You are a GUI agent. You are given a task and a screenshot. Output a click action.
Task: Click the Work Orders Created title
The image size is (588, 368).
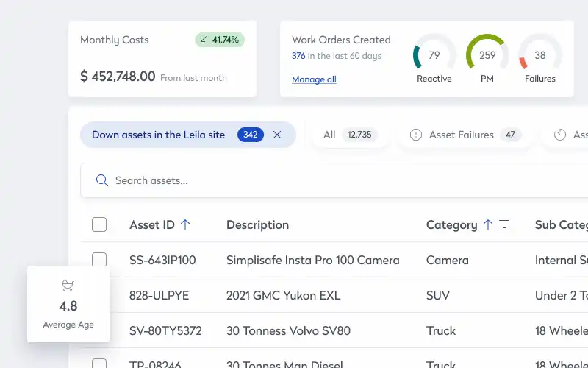tap(341, 40)
